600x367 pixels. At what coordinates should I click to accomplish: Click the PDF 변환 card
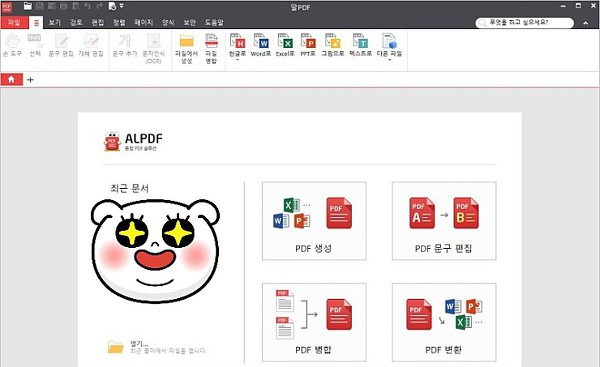point(444,322)
